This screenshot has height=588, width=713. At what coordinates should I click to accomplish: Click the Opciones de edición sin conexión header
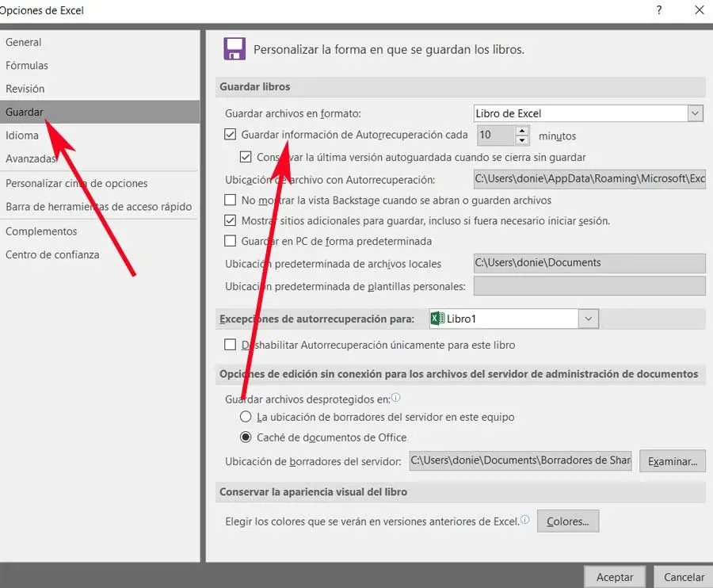[459, 374]
